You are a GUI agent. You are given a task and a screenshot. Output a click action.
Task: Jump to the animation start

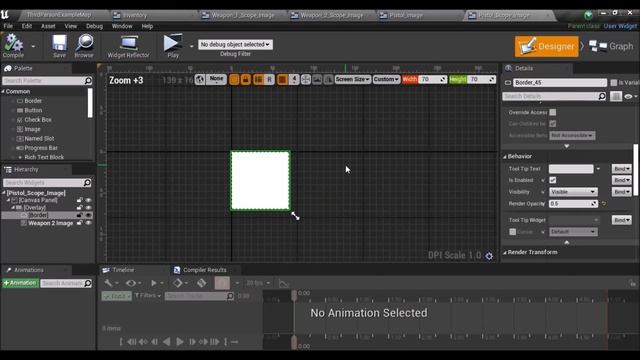coord(121,342)
